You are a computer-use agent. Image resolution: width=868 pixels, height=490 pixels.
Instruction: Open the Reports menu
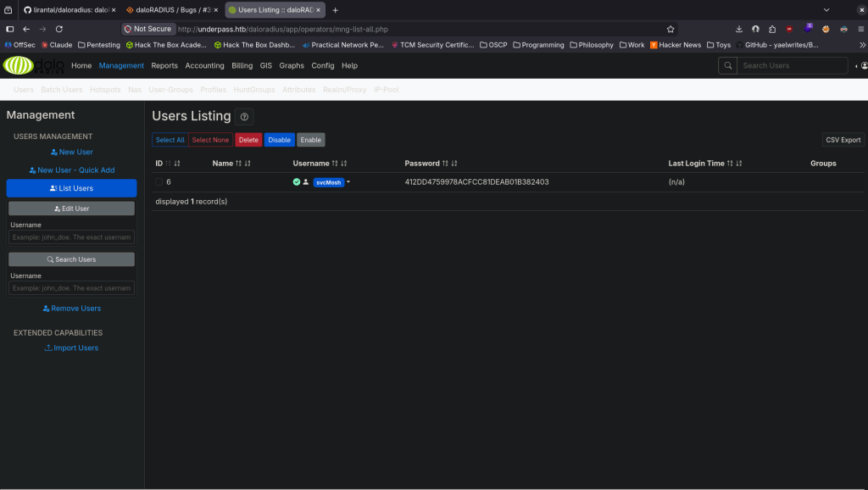tap(164, 65)
